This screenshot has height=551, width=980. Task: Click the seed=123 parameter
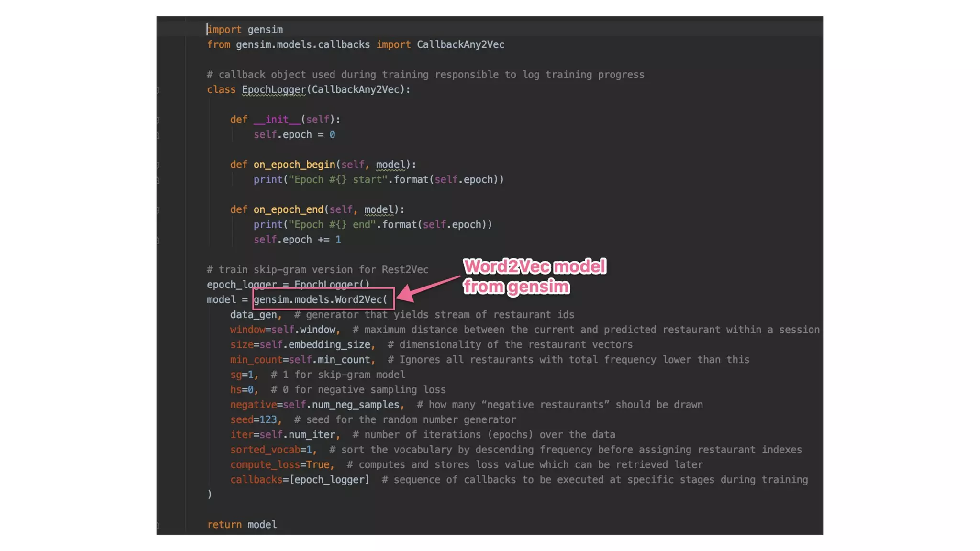click(x=256, y=419)
